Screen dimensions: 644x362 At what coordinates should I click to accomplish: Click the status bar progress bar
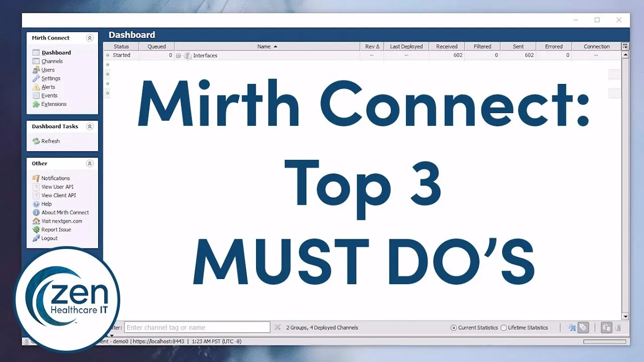click(605, 342)
